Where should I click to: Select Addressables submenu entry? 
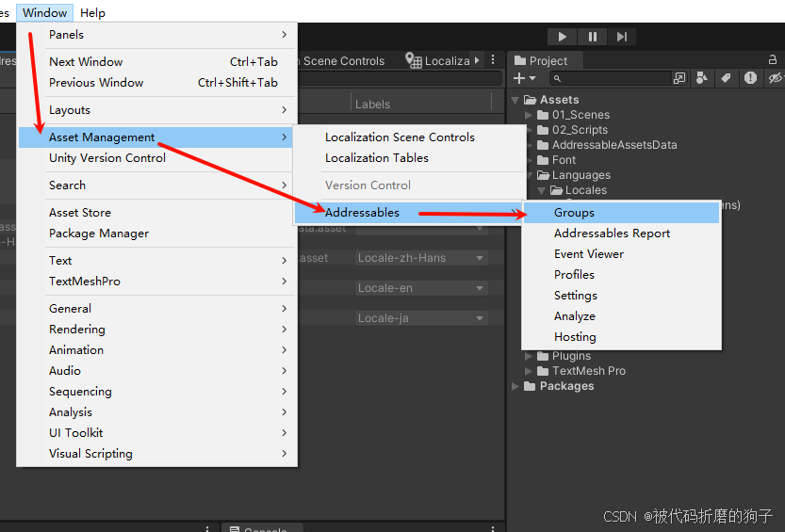[409, 213]
